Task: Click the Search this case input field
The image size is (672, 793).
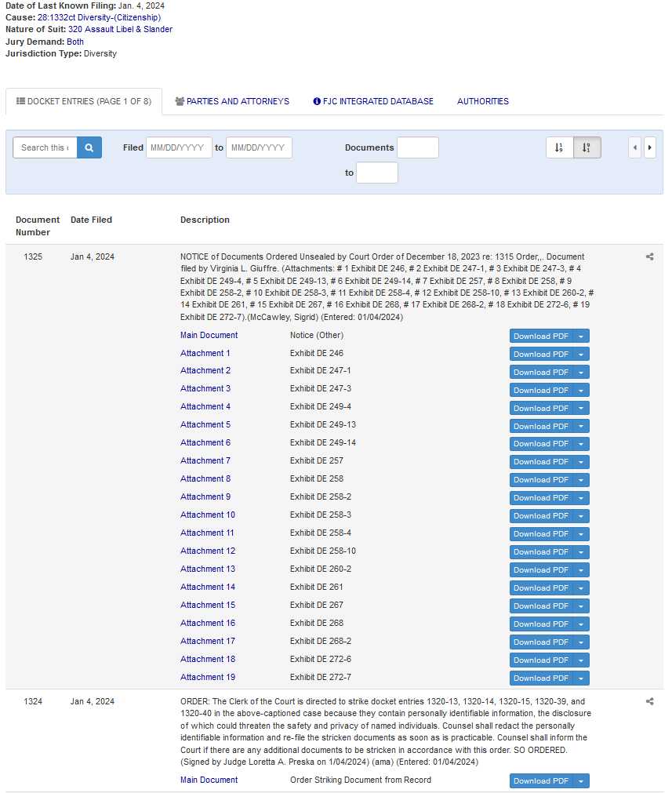Action: (x=45, y=147)
